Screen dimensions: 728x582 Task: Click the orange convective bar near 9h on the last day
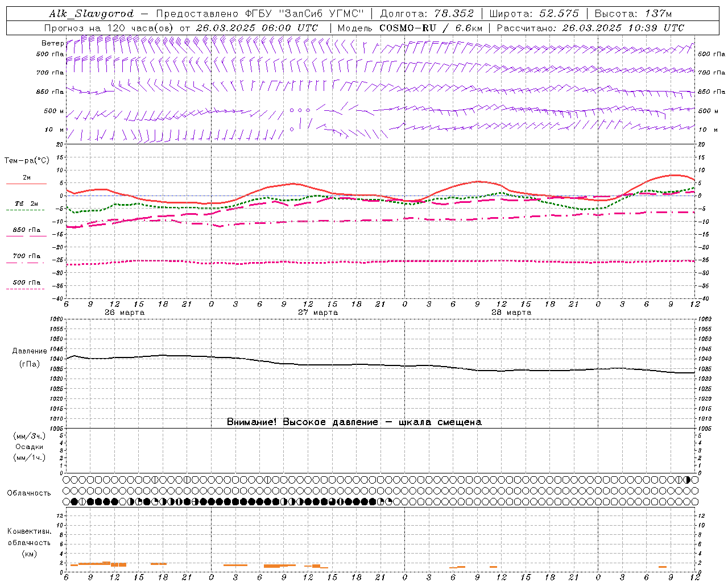pos(663,567)
